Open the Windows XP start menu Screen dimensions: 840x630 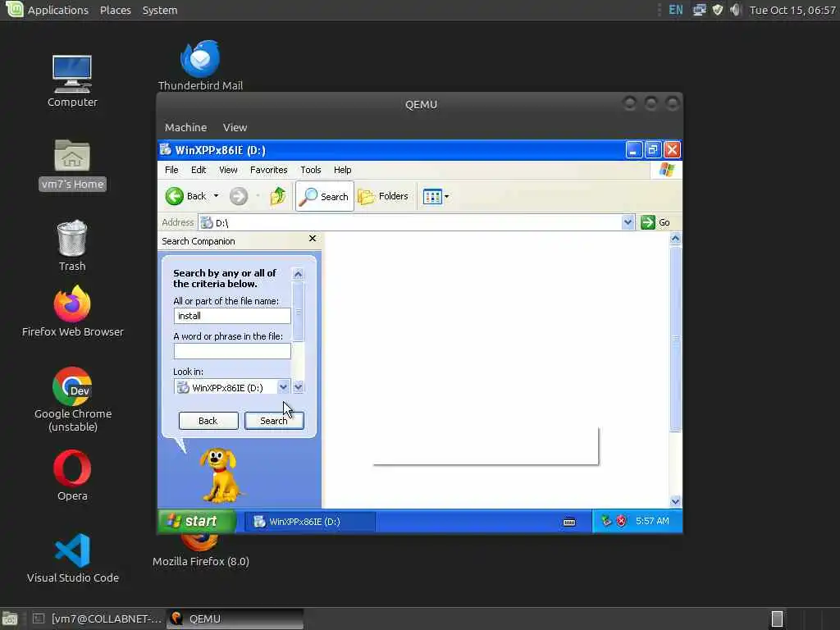(197, 521)
